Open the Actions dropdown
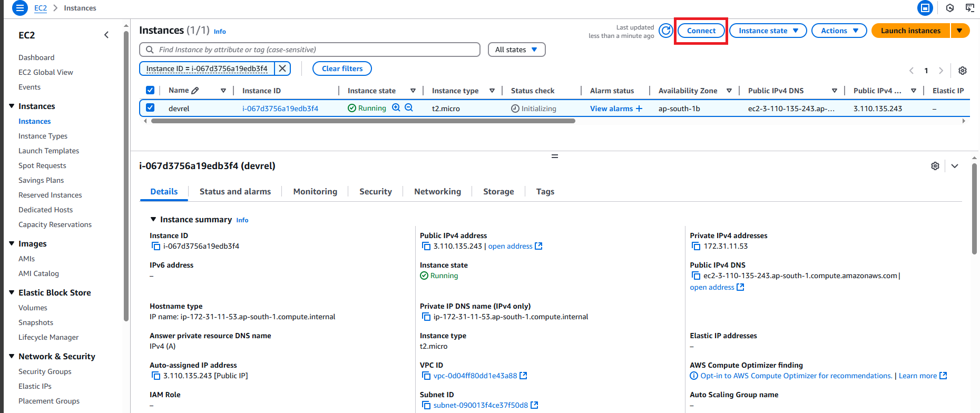The image size is (980, 413). tap(839, 31)
